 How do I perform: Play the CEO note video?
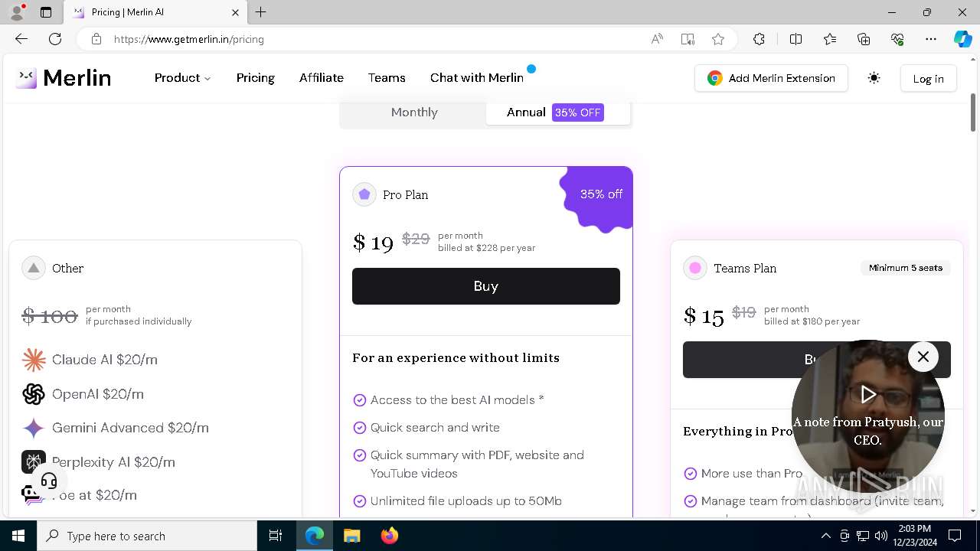pyautogui.click(x=867, y=394)
